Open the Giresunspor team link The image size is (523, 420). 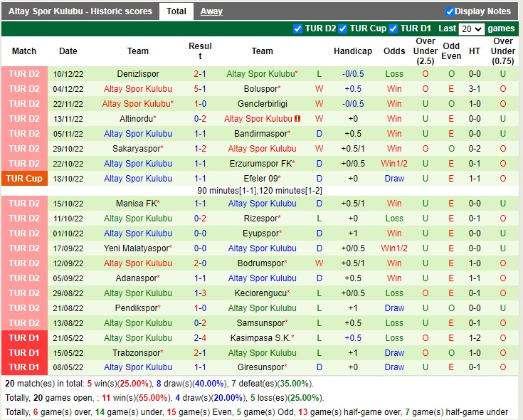[x=260, y=368]
